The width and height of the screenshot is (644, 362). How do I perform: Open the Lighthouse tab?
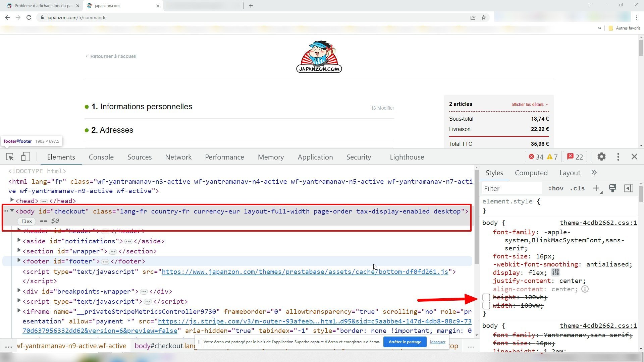(407, 157)
